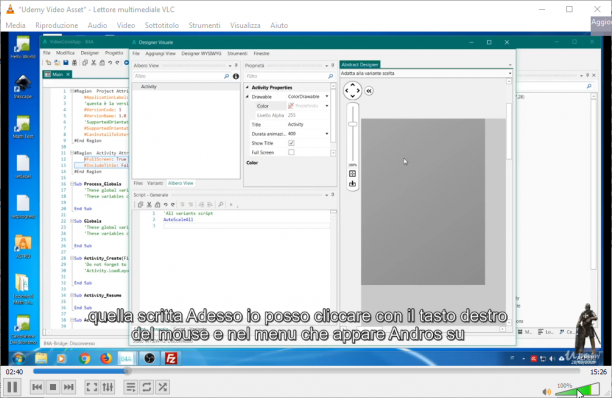
Task: Open Modifica menu in the B4A window
Action: coord(65,53)
